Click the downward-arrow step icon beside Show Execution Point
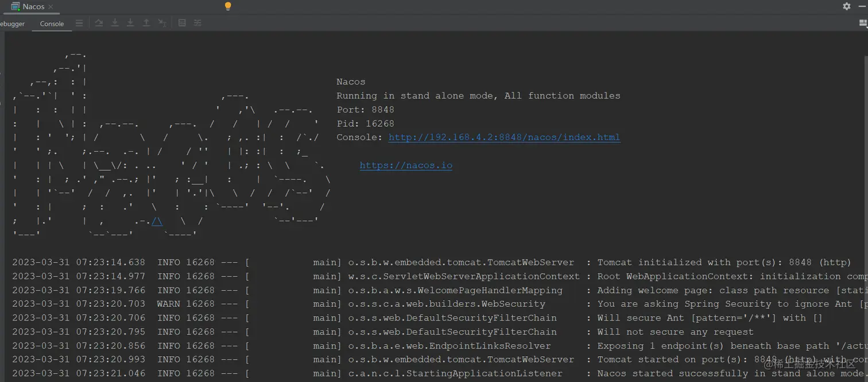 click(x=115, y=23)
